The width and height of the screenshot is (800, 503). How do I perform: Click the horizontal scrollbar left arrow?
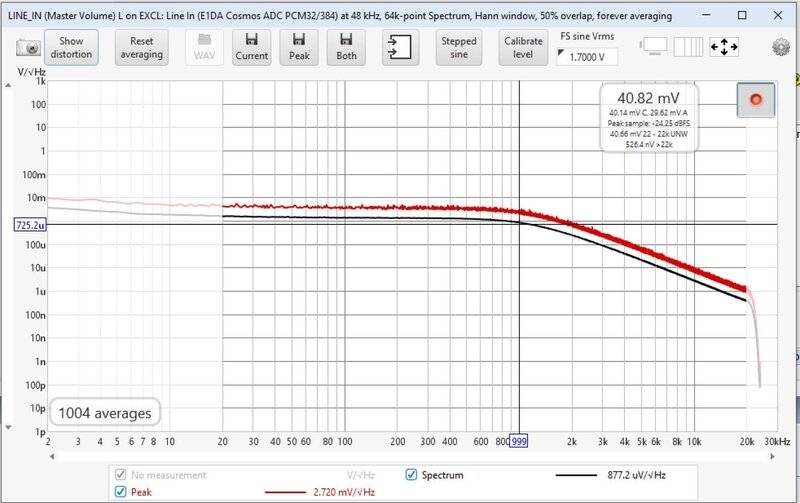(x=52, y=457)
